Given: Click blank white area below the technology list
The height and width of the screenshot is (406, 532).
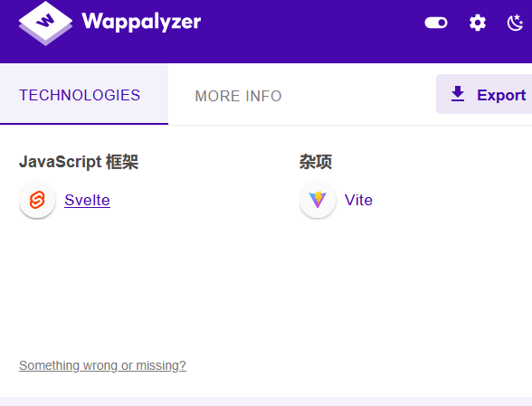Looking at the screenshot, I should coord(266,288).
